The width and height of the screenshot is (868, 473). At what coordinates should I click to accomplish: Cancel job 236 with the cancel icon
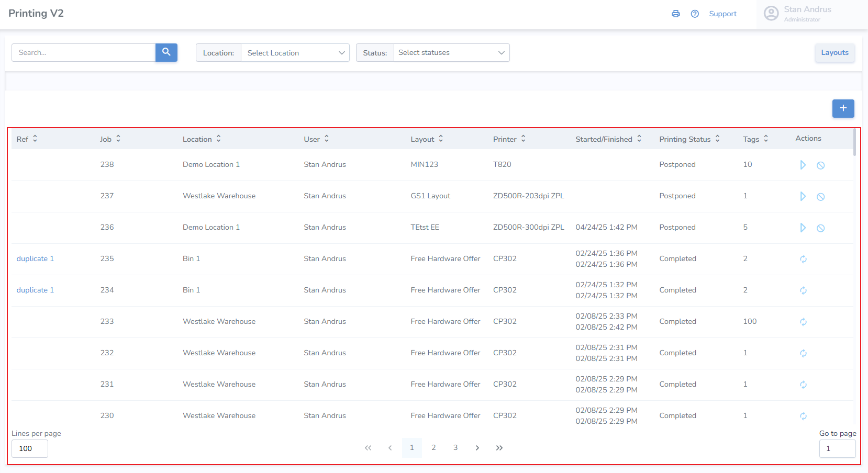[x=821, y=228]
